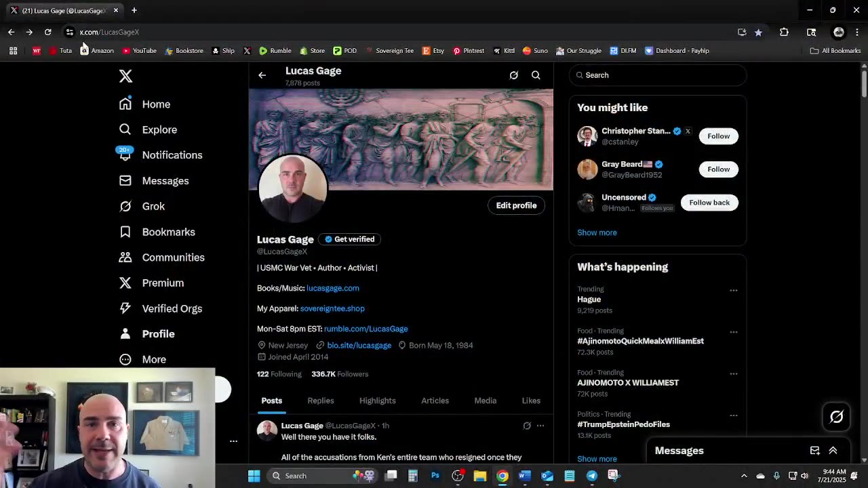View the 336.7K Followers list

click(x=340, y=374)
